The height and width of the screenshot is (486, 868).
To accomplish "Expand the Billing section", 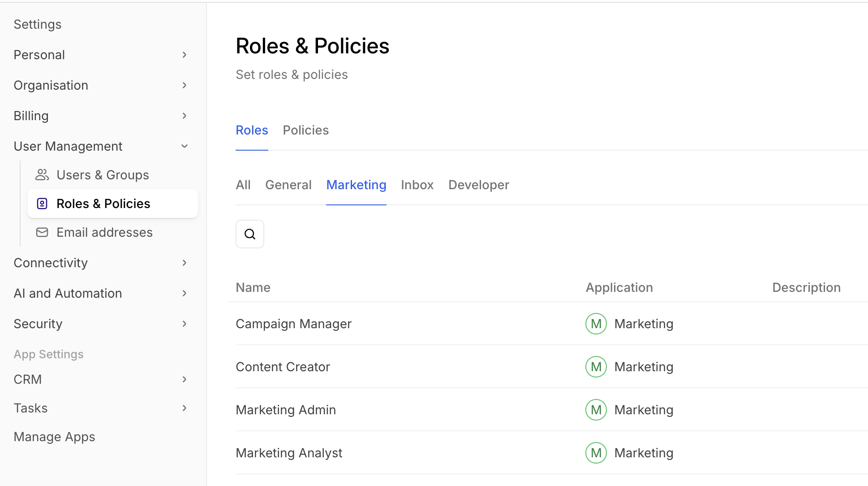I will [184, 116].
